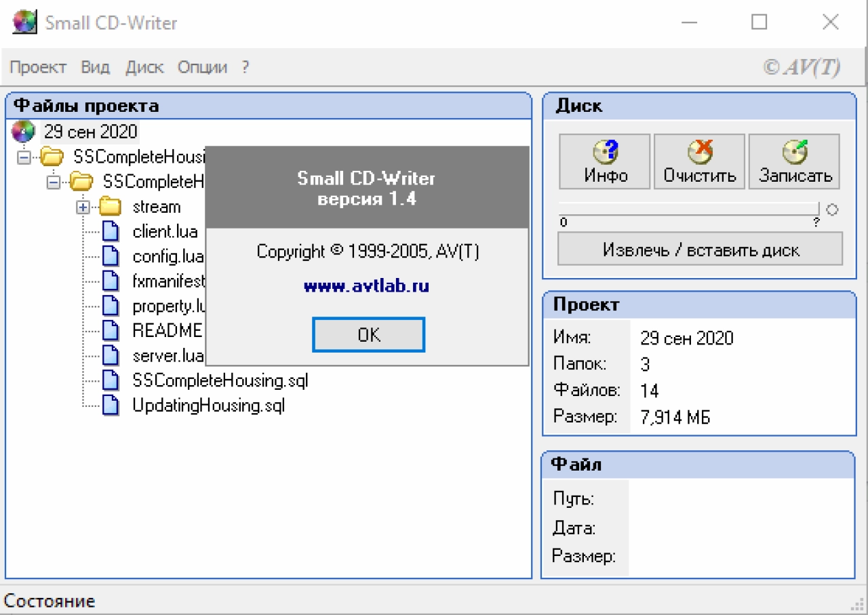Screen dimensions: 868x615
Task: Click the size value 7,914 МБ
Action: point(675,418)
